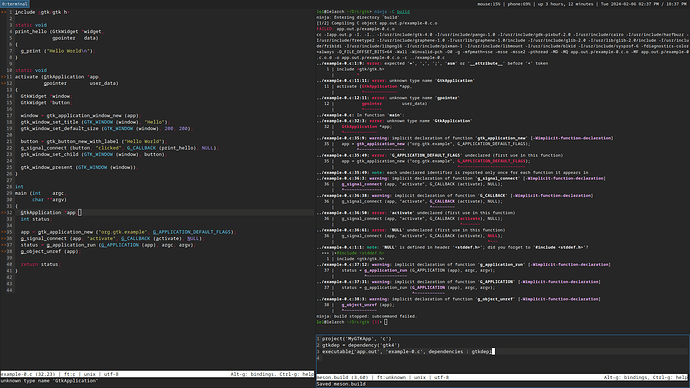Click the ft:unknown filetype in meson.build bar

pyautogui.click(x=392, y=377)
